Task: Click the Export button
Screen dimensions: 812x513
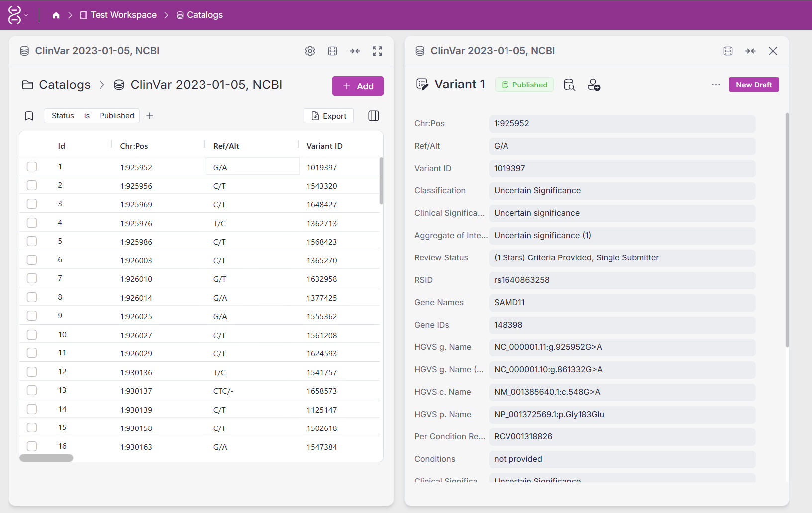Action: [x=329, y=116]
